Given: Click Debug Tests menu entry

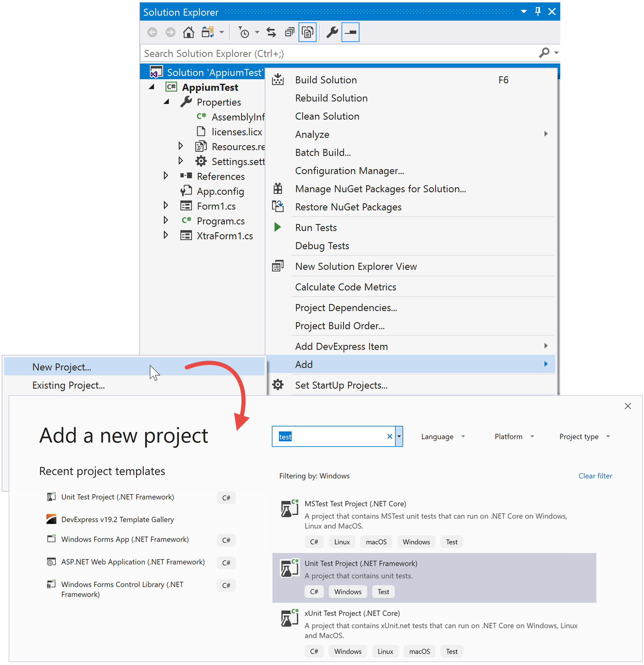Looking at the screenshot, I should (x=411, y=246).
